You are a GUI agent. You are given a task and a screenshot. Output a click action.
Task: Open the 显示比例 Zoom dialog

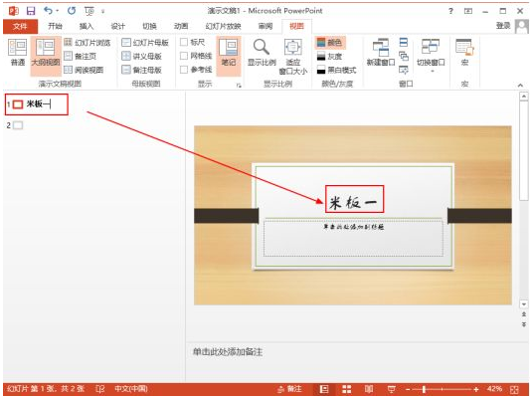[262, 52]
